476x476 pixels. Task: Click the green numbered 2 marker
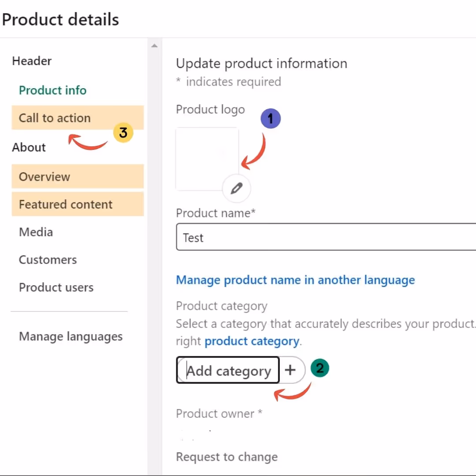pos(320,368)
